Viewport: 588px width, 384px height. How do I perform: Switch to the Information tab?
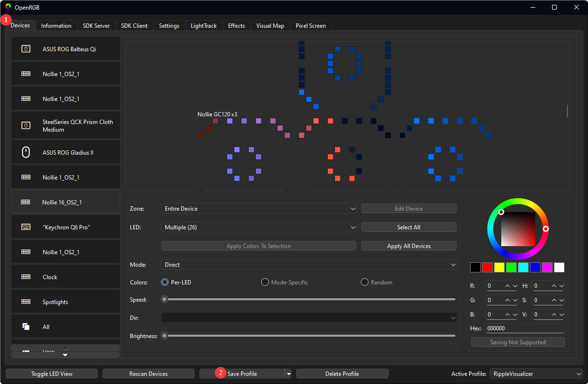56,26
